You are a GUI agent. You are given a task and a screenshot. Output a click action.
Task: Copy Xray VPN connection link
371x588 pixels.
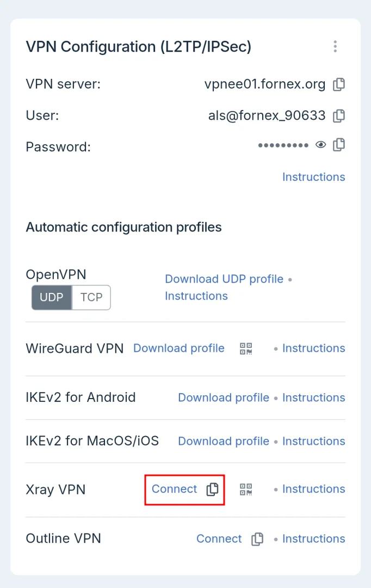[x=213, y=489]
